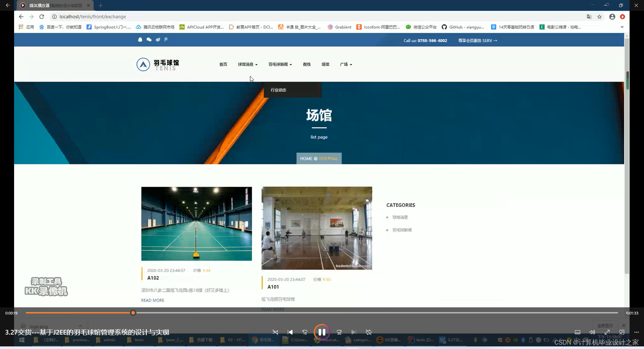The width and height of the screenshot is (644, 349).
Task: Click the orange playhead knob
Action: pyautogui.click(x=133, y=313)
